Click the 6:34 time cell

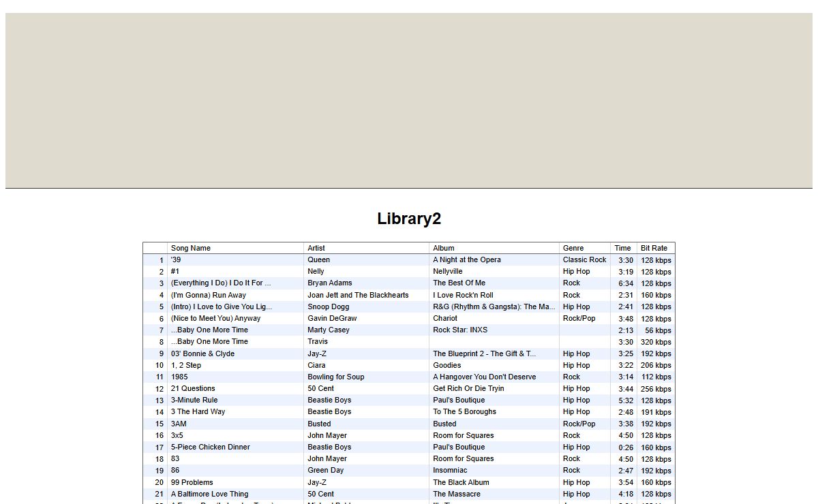click(x=626, y=283)
